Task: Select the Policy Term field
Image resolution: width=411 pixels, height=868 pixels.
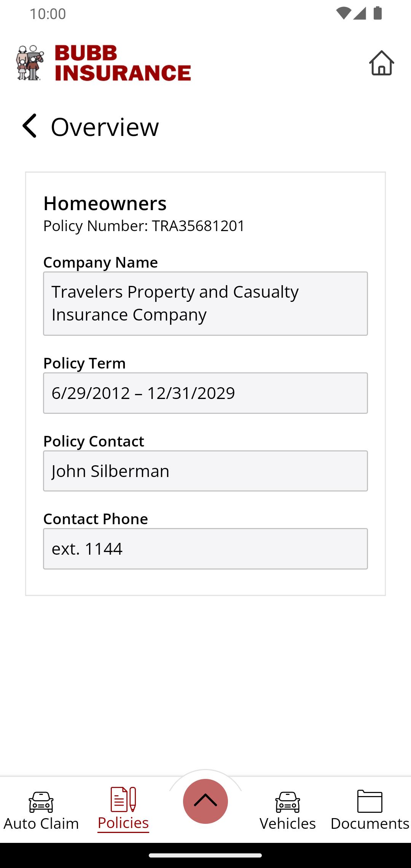Action: tap(205, 393)
